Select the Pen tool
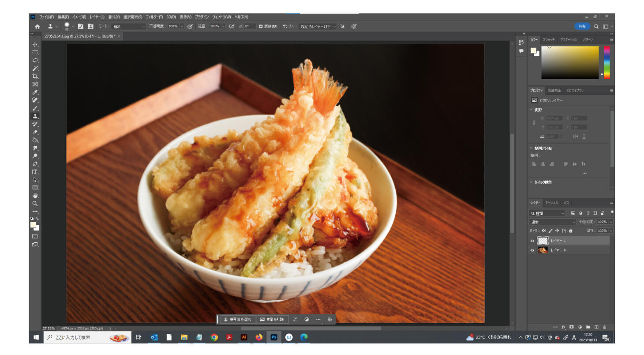The height and width of the screenshot is (355, 644). 35,164
